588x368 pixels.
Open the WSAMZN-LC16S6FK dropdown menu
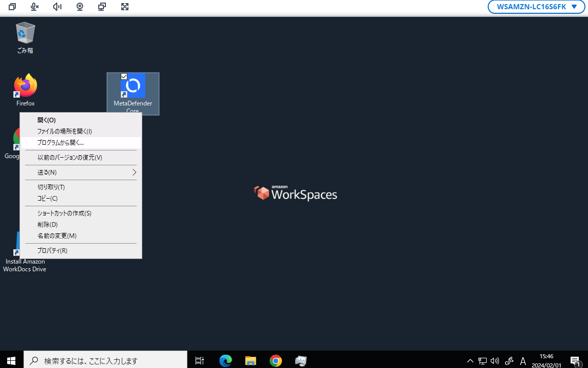point(536,7)
